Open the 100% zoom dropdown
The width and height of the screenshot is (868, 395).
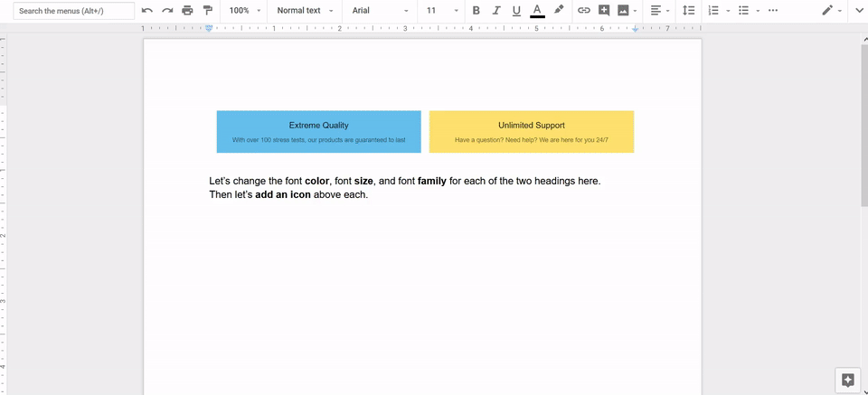[245, 11]
